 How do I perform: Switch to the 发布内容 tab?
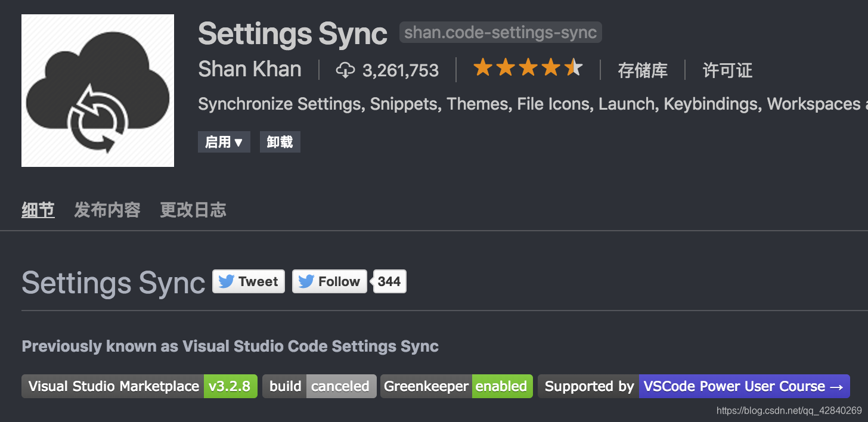[x=107, y=210]
